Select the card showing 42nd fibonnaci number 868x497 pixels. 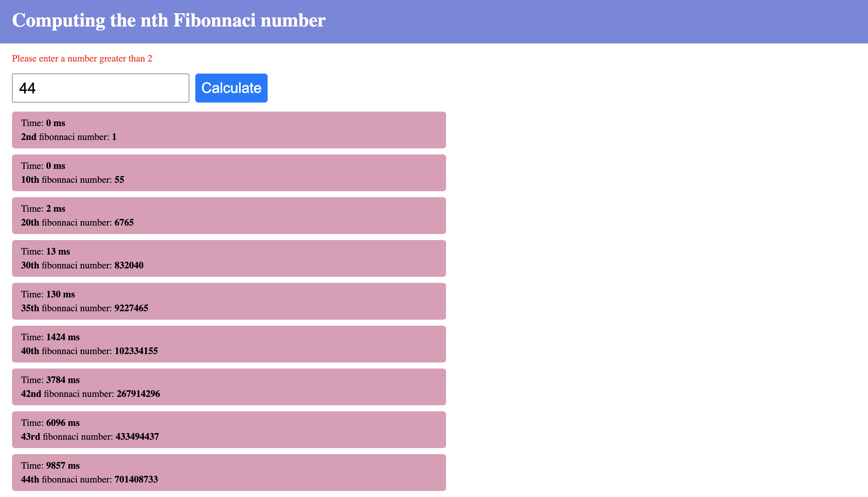pyautogui.click(x=228, y=387)
